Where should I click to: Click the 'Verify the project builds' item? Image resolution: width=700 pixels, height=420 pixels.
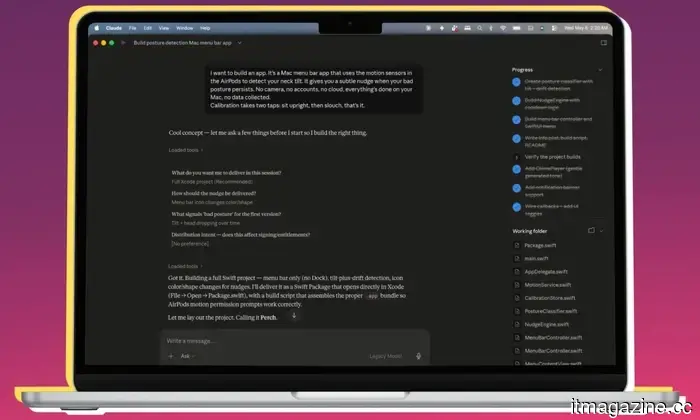tap(552, 157)
